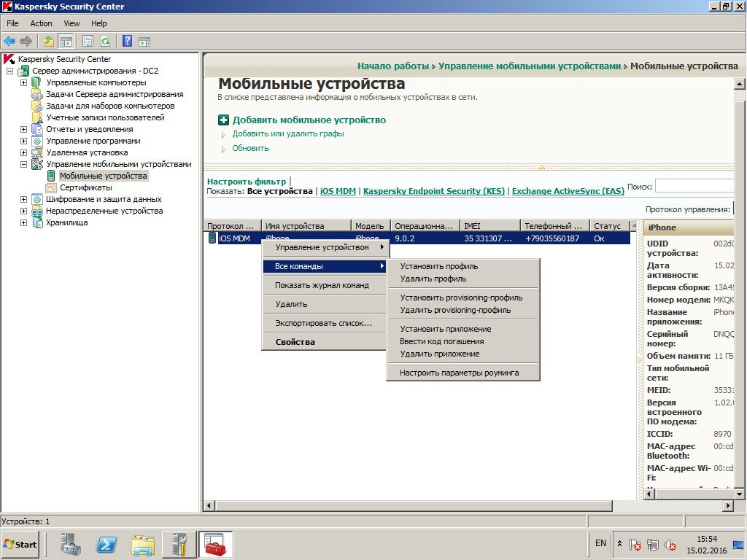The height and width of the screenshot is (560, 747).
Task: Expand the Управляемые компьютеры tree node
Action: coord(23,83)
